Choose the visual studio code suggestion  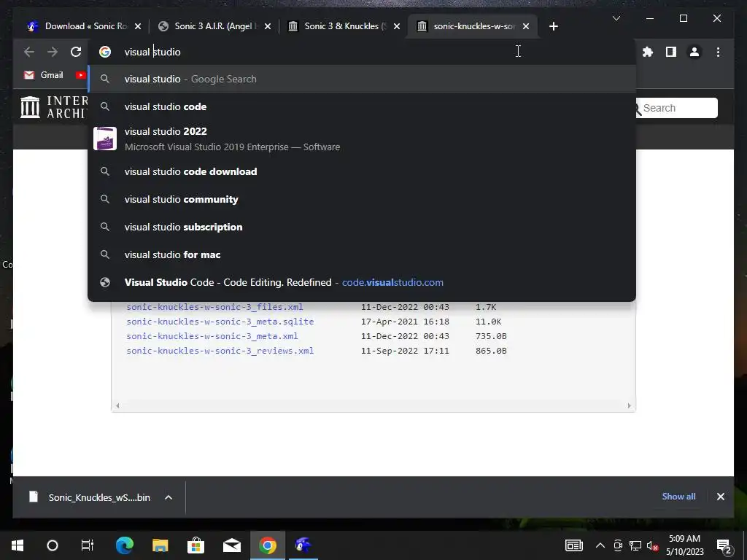(362, 106)
